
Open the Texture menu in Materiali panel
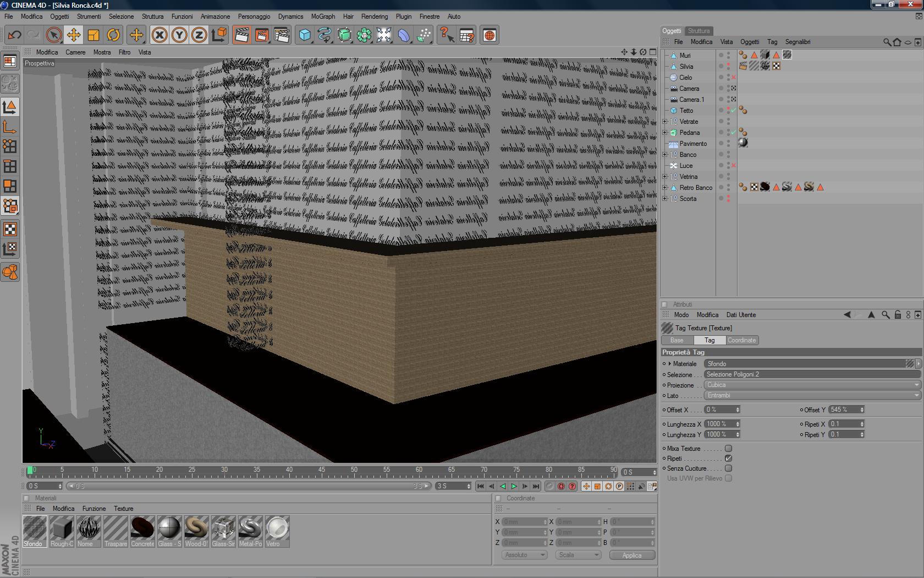(x=123, y=509)
